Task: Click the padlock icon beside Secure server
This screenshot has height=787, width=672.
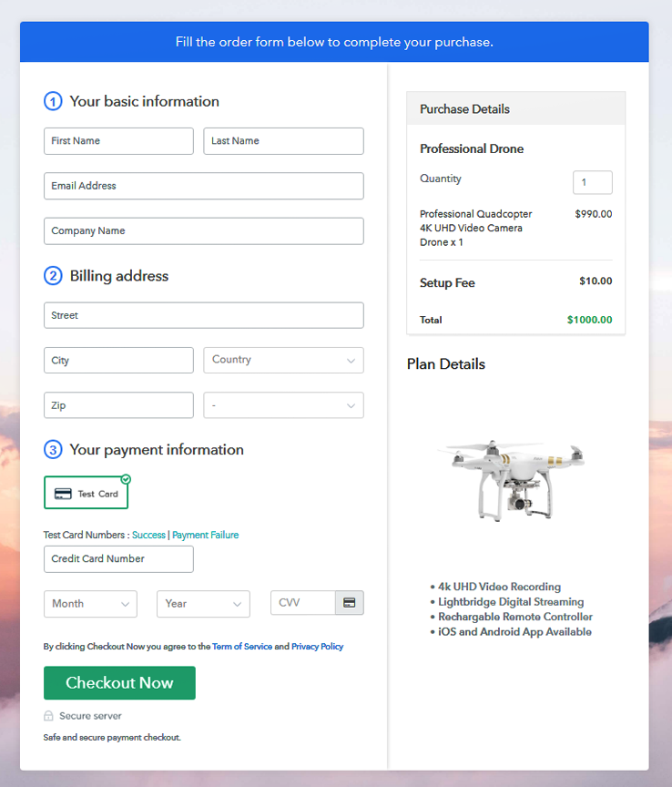Action: [x=49, y=716]
